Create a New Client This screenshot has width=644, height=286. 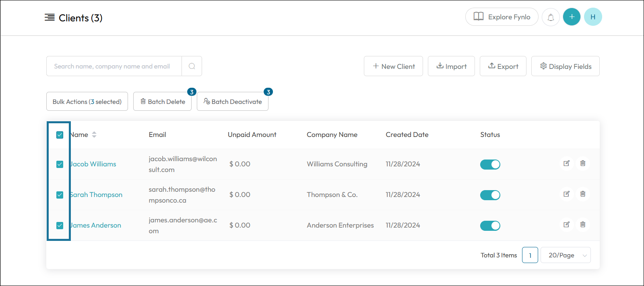tap(393, 66)
